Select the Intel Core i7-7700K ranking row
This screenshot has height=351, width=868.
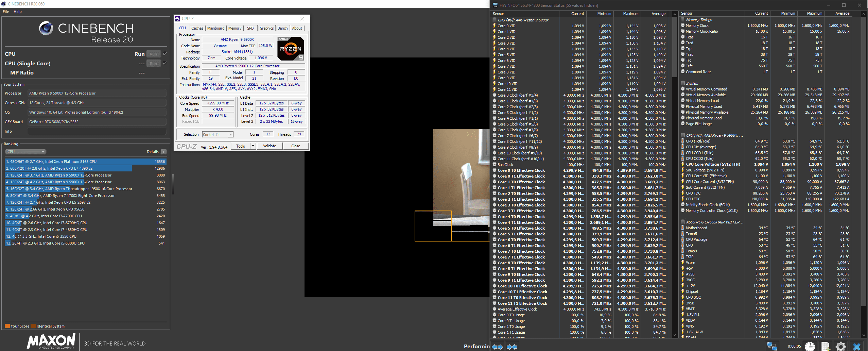(86, 216)
